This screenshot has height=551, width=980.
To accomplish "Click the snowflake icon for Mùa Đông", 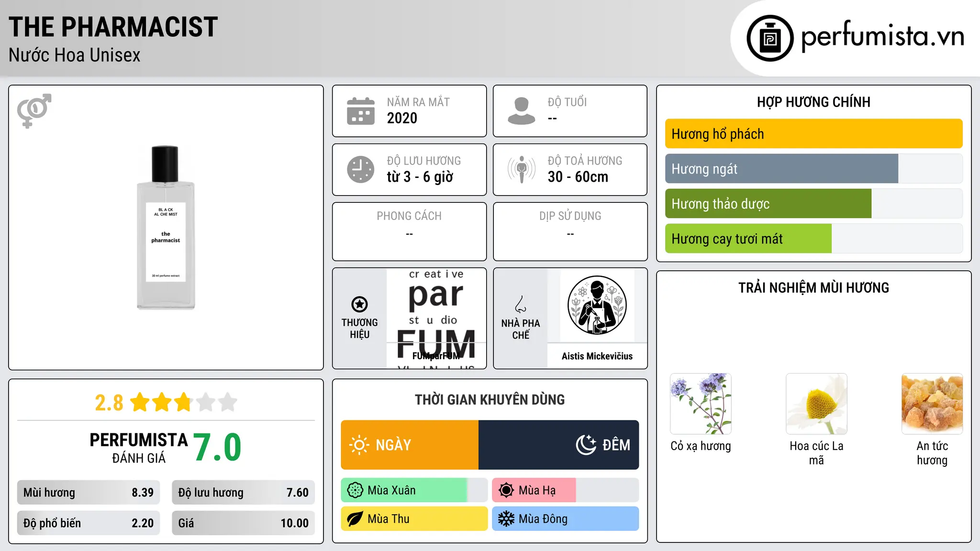I will point(506,519).
